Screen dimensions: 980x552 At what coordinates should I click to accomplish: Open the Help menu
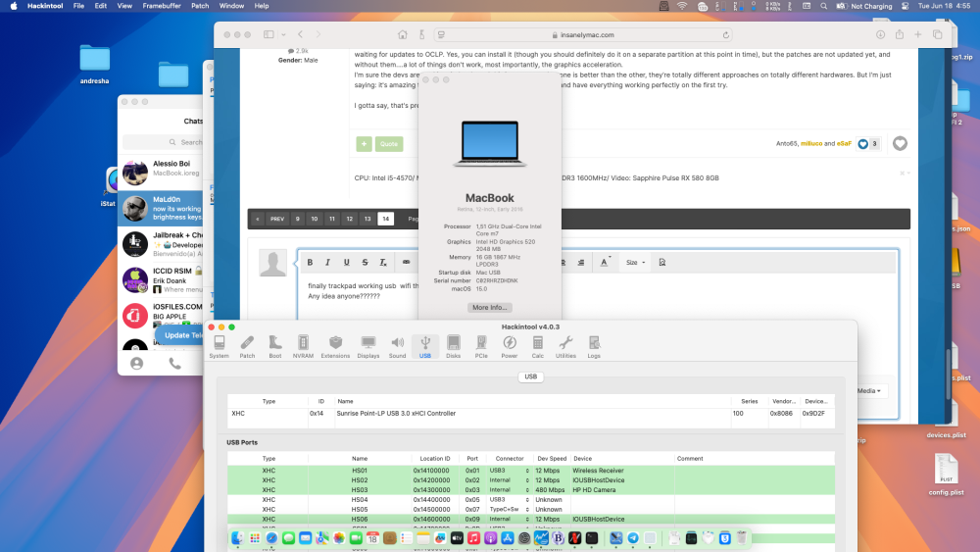(262, 6)
